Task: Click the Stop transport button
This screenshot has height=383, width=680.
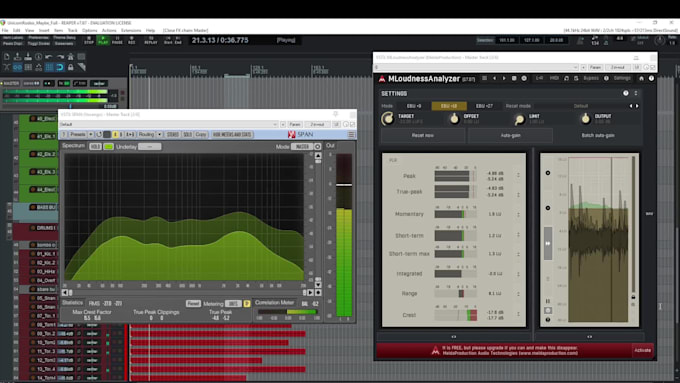Action: (x=89, y=40)
